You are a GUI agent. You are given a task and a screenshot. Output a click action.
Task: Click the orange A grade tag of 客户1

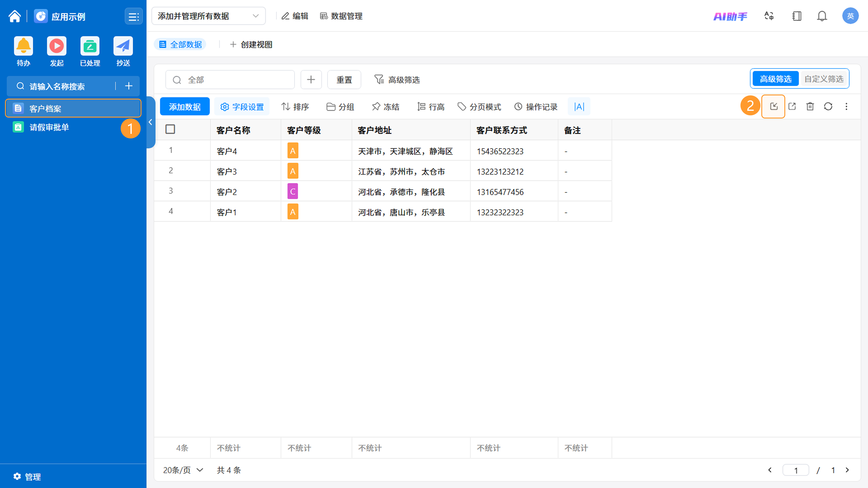(292, 212)
